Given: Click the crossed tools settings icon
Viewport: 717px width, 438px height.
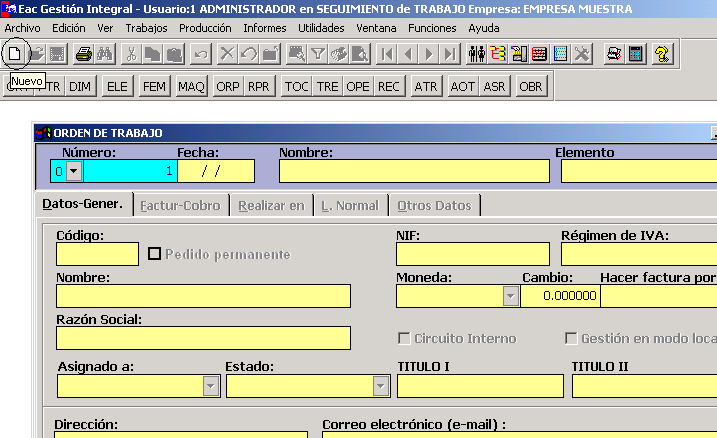Looking at the screenshot, I should tap(582, 54).
